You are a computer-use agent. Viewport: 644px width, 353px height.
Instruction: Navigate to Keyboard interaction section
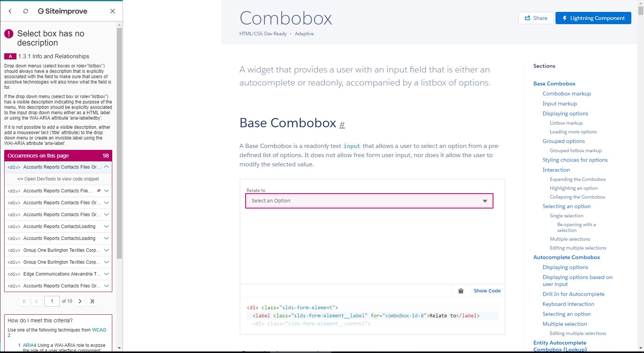pos(568,304)
